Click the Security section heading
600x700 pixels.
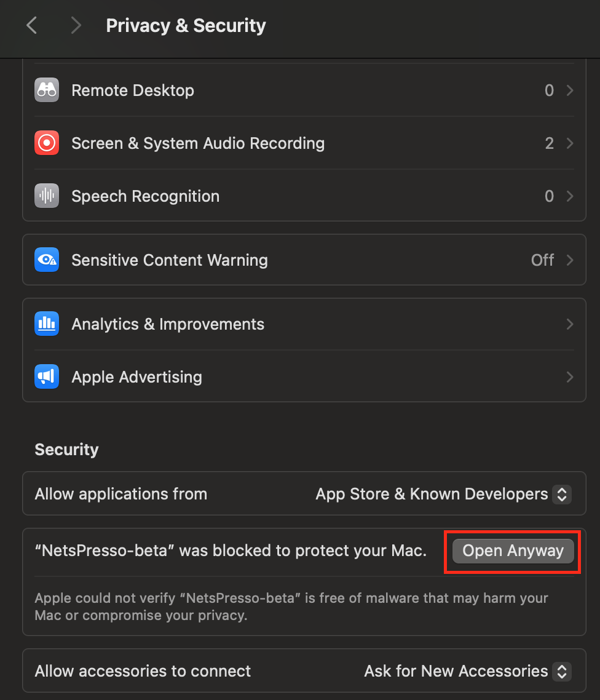67,450
